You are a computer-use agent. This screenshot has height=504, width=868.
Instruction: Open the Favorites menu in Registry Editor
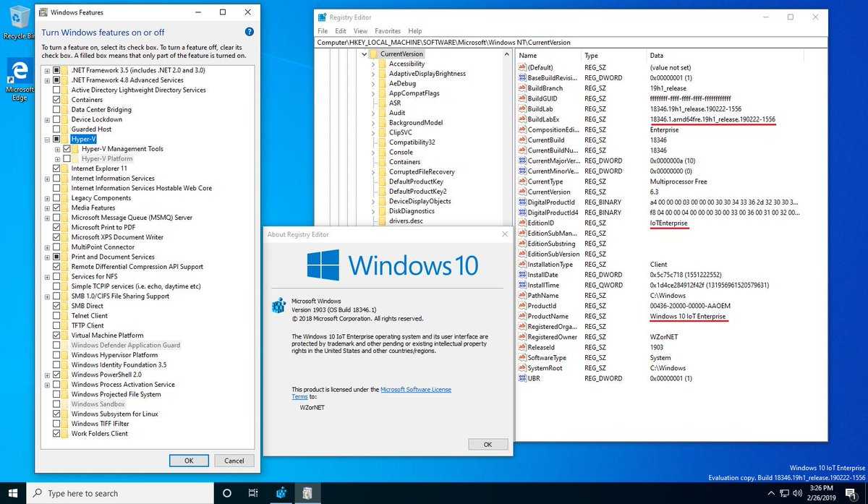click(x=388, y=31)
